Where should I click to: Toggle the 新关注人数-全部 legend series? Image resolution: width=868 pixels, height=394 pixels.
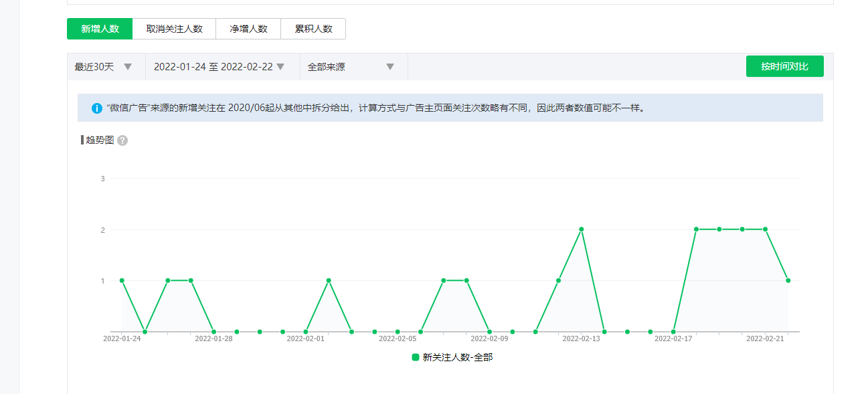tap(457, 357)
